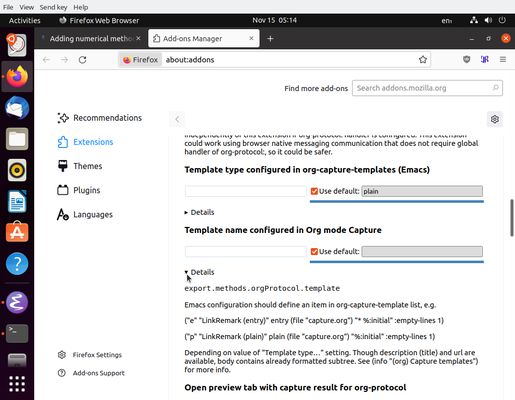Switch to the Adding numerical methods tab

[90, 39]
